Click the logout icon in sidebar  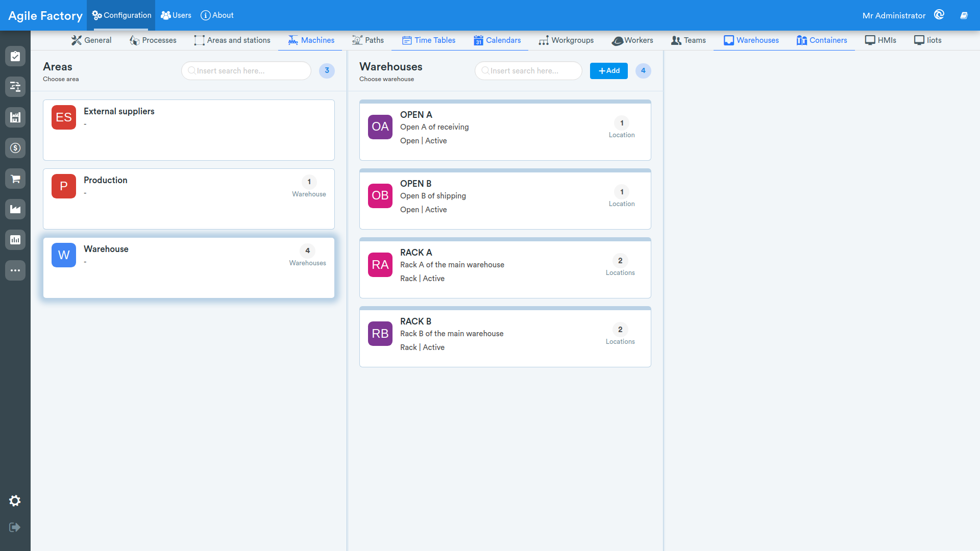coord(15,527)
